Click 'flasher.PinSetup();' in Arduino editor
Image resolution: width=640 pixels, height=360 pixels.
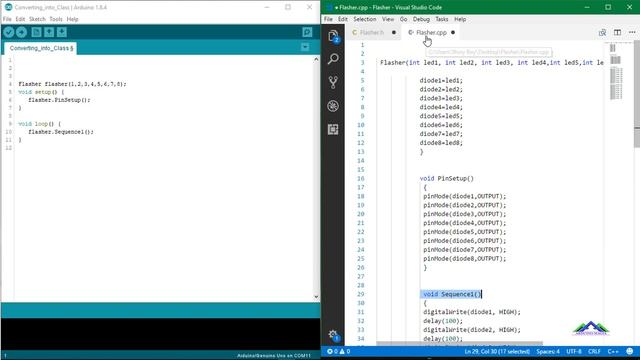click(x=59, y=100)
